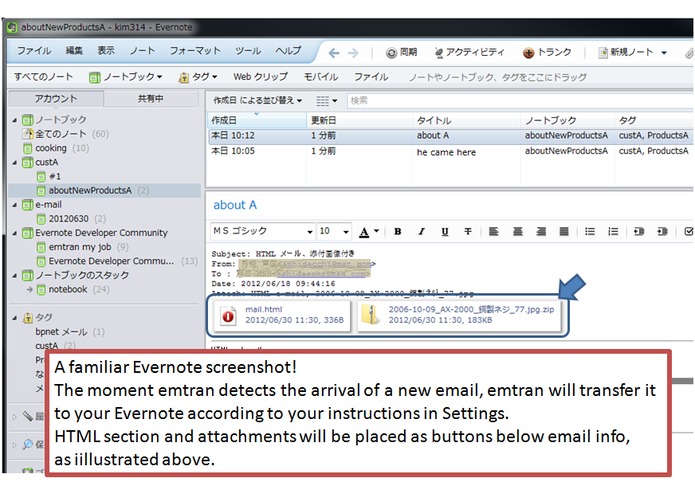
Task: Switch to the 共有中 tab
Action: tap(151, 99)
